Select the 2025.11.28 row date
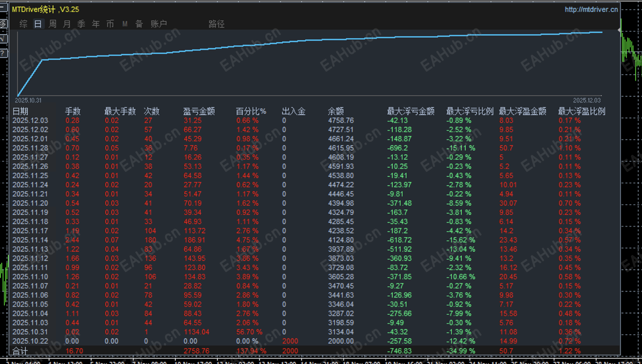Viewport: 642px width, 364px height. [30, 148]
